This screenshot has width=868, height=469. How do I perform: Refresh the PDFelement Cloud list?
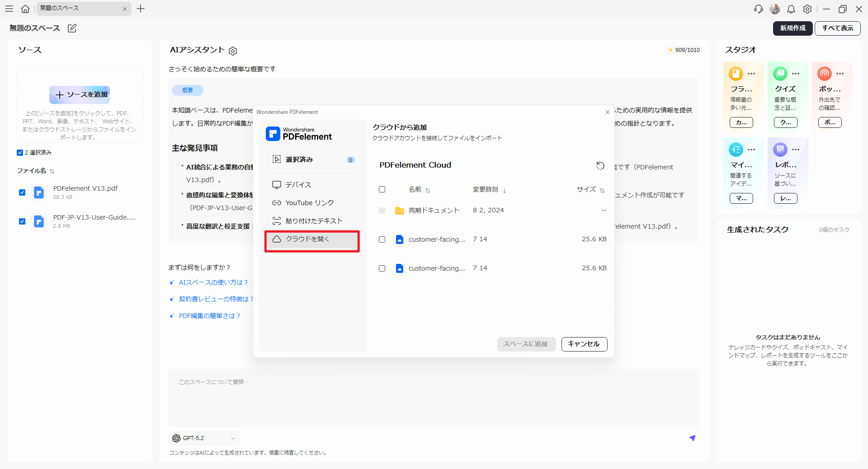600,165
